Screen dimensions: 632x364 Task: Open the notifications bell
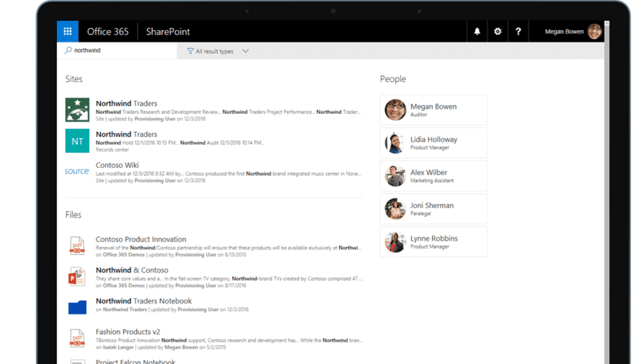click(477, 31)
